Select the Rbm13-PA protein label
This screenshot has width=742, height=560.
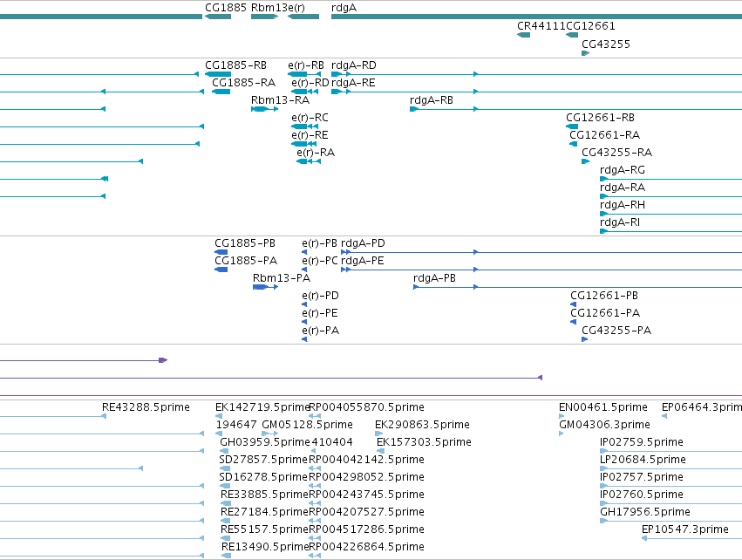pyautogui.click(x=282, y=278)
